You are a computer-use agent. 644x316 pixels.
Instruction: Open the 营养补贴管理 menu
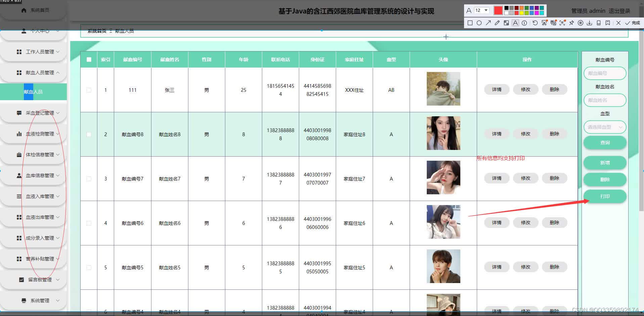click(x=34, y=259)
